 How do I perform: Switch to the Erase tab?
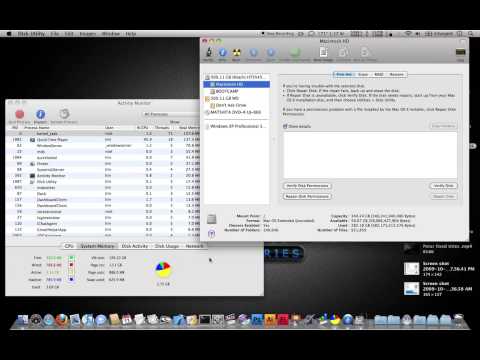point(363,74)
